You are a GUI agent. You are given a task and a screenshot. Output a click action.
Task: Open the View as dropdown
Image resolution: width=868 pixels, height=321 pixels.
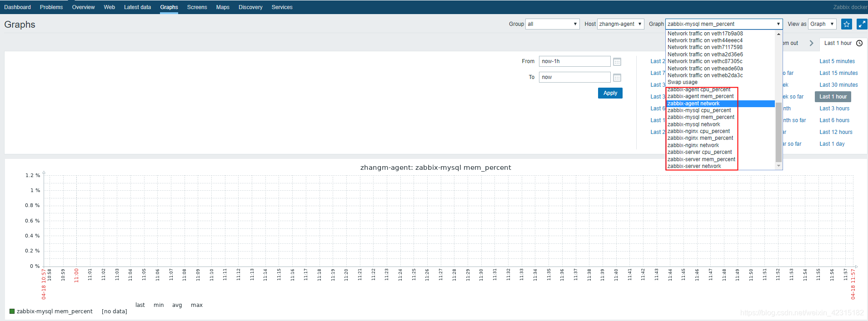click(822, 24)
